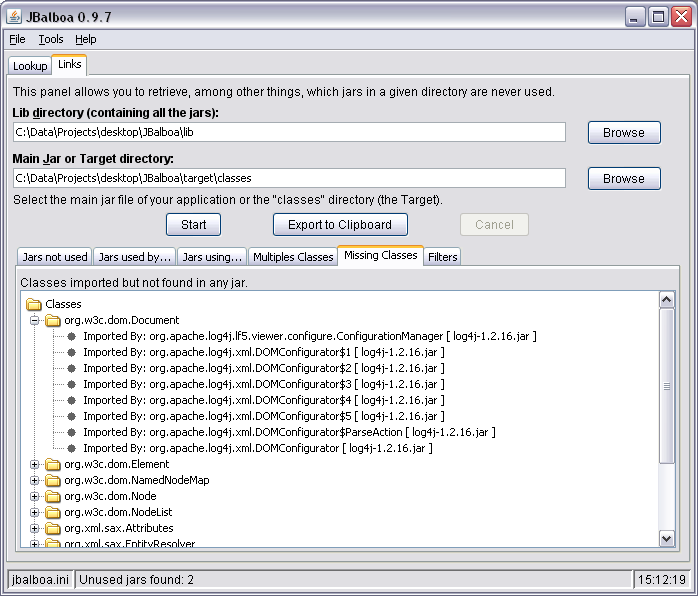Click the bullet icon of the DOMConfigurator$5 row

[x=72, y=417]
